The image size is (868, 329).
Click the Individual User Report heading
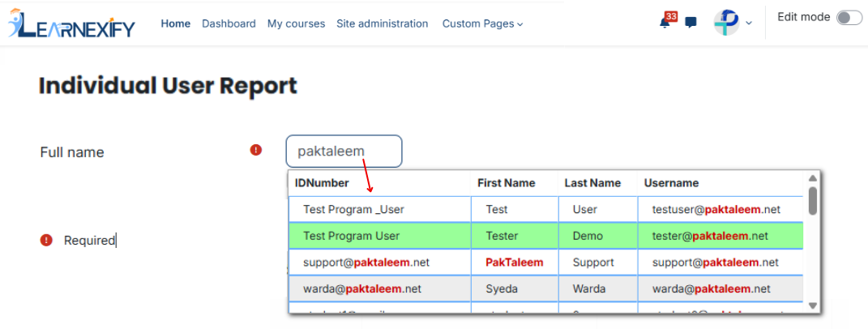[169, 87]
